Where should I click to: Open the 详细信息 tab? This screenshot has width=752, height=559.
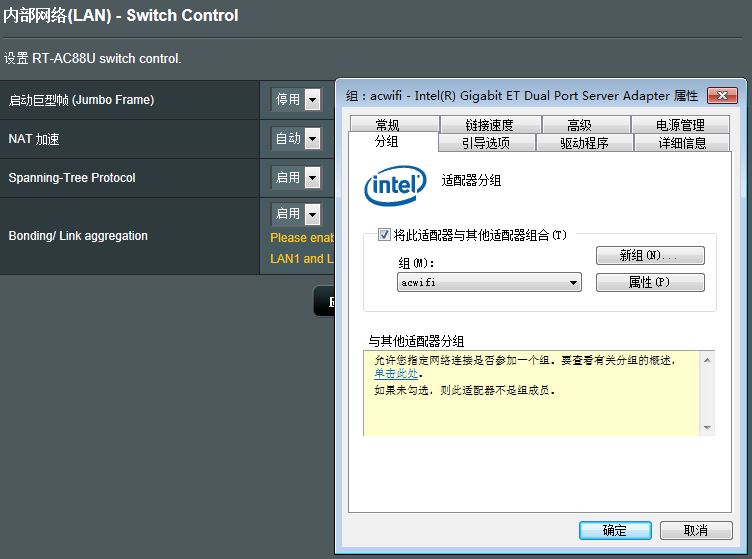(x=682, y=143)
